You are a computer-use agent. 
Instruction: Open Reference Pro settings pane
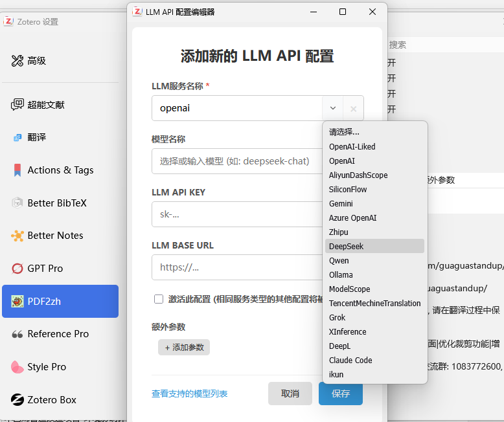click(x=60, y=334)
